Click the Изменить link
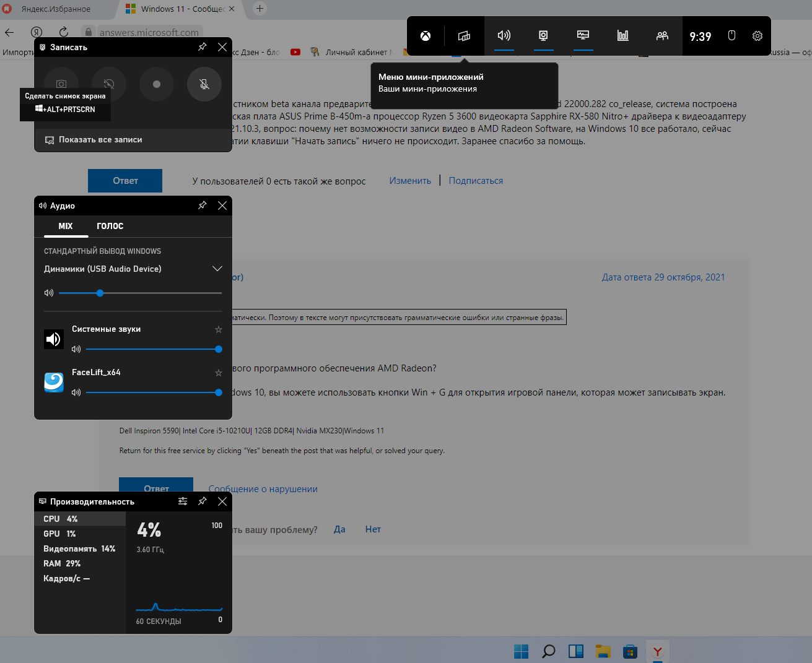Image resolution: width=812 pixels, height=663 pixels. coord(410,181)
